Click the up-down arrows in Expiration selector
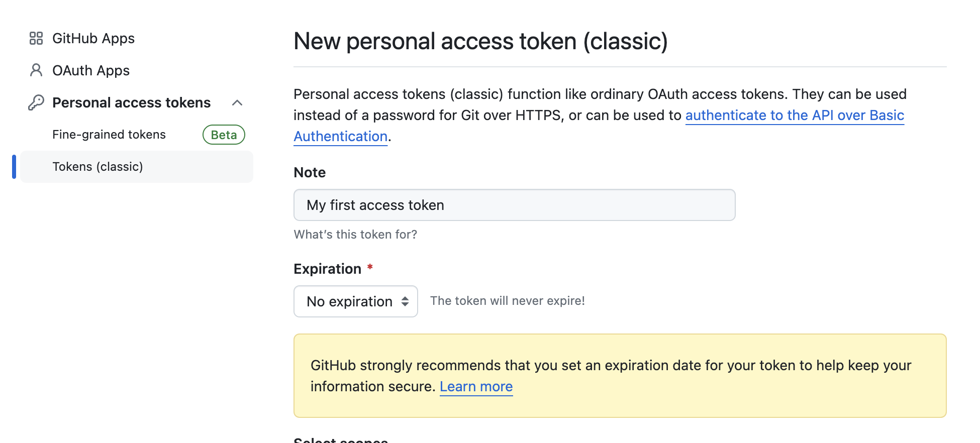980x443 pixels. pyautogui.click(x=405, y=301)
